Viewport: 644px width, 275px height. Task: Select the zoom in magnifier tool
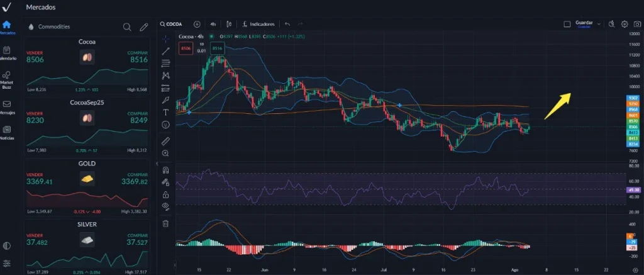tap(165, 154)
